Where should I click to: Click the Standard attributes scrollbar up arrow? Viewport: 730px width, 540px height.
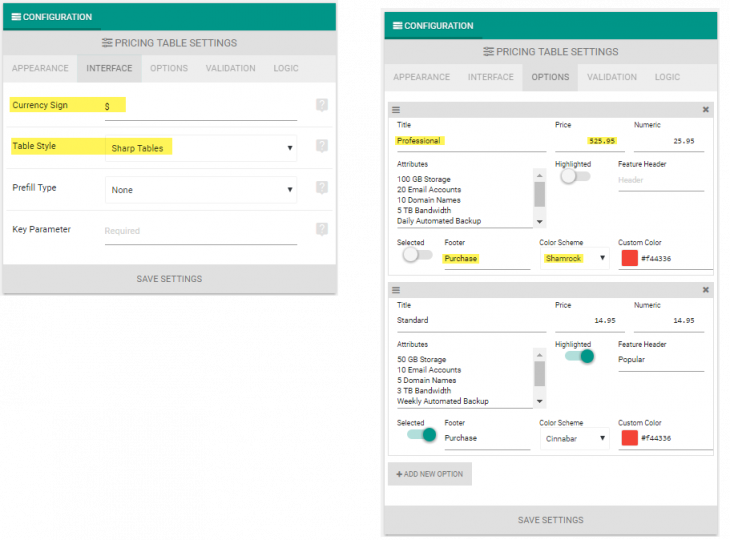540,355
